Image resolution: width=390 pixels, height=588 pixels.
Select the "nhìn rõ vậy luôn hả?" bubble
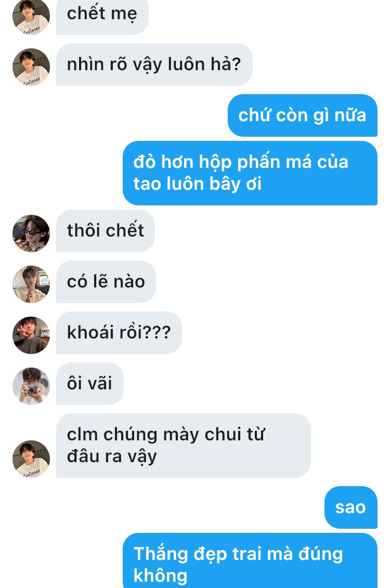(154, 64)
